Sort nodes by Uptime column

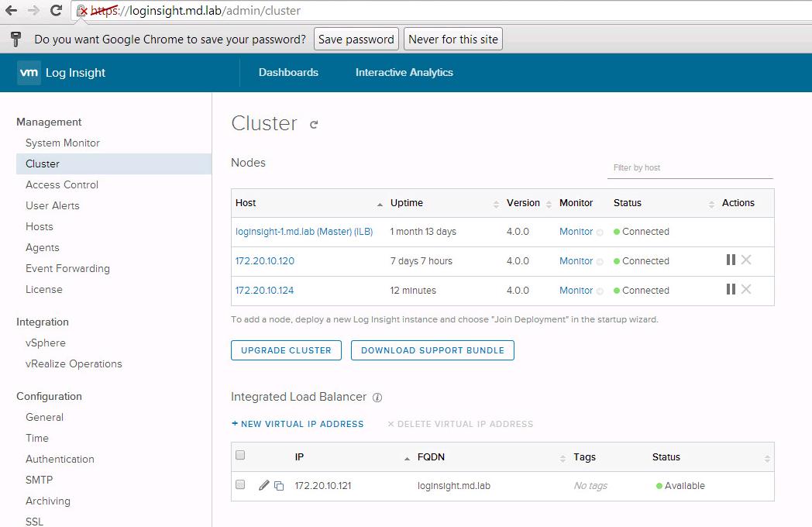(x=496, y=204)
